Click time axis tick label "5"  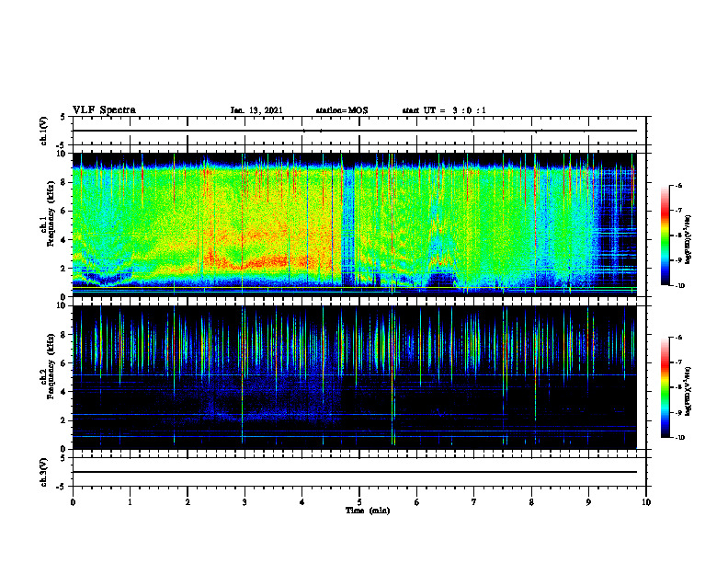click(x=359, y=502)
